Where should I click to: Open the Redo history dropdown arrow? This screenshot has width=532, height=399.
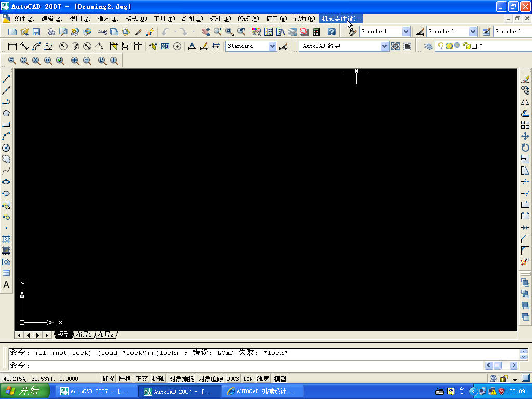click(194, 32)
